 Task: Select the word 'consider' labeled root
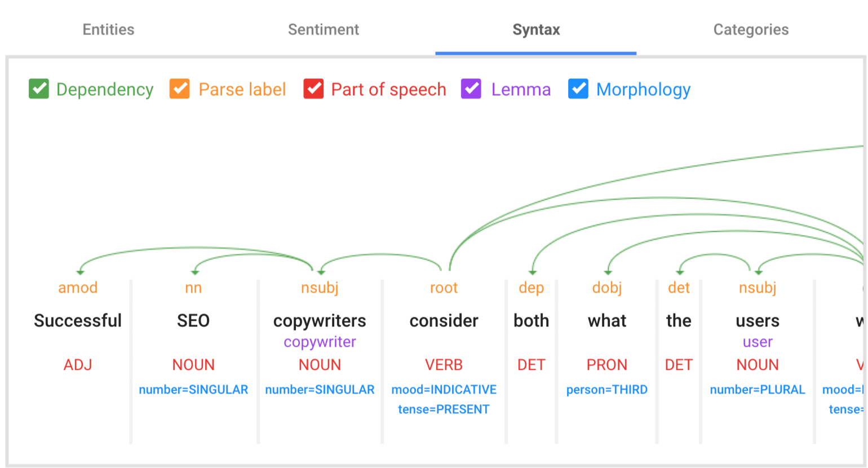pos(444,320)
